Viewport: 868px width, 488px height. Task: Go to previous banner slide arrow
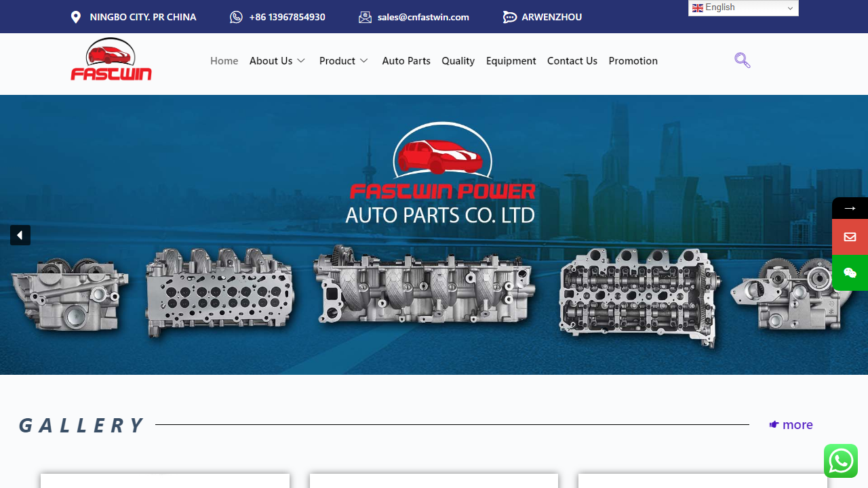tap(20, 235)
